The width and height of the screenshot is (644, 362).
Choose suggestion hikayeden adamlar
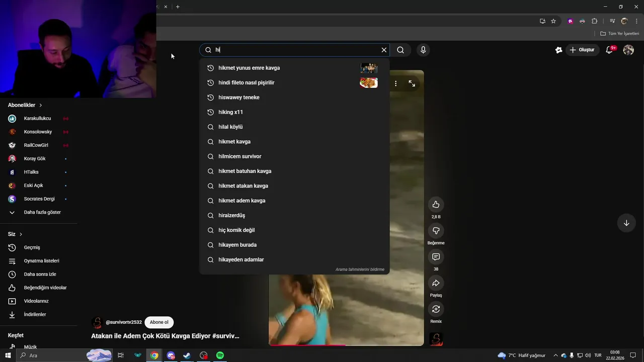point(294,259)
